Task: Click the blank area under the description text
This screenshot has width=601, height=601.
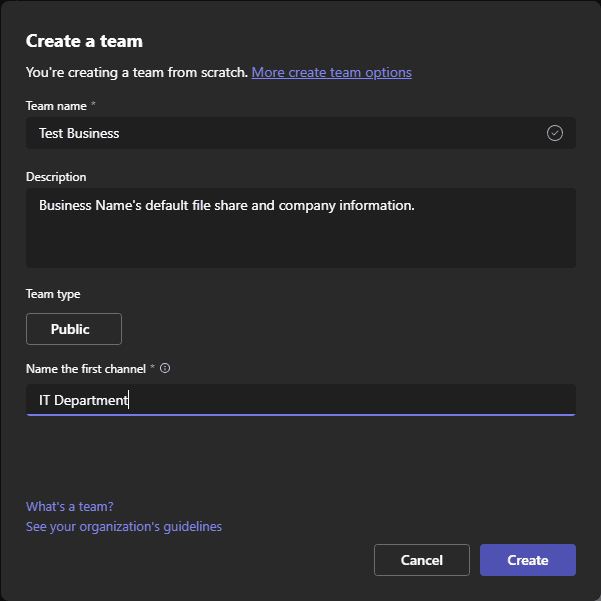Action: click(x=300, y=245)
